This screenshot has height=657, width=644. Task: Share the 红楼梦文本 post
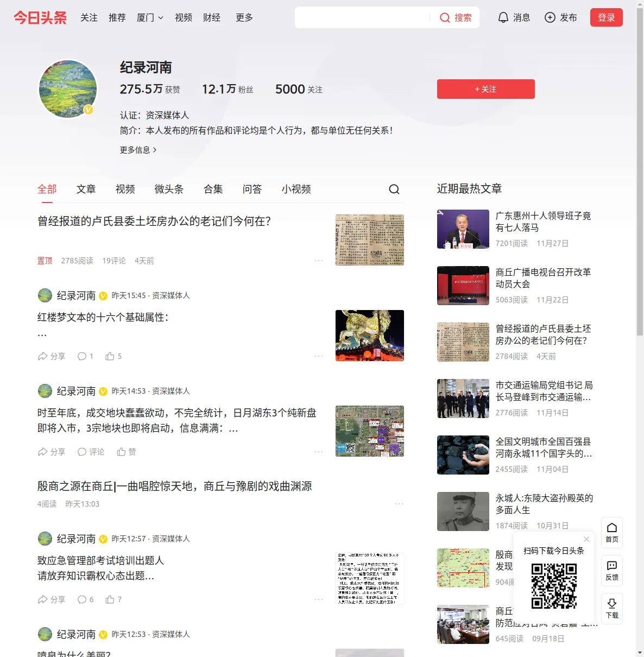pos(52,356)
